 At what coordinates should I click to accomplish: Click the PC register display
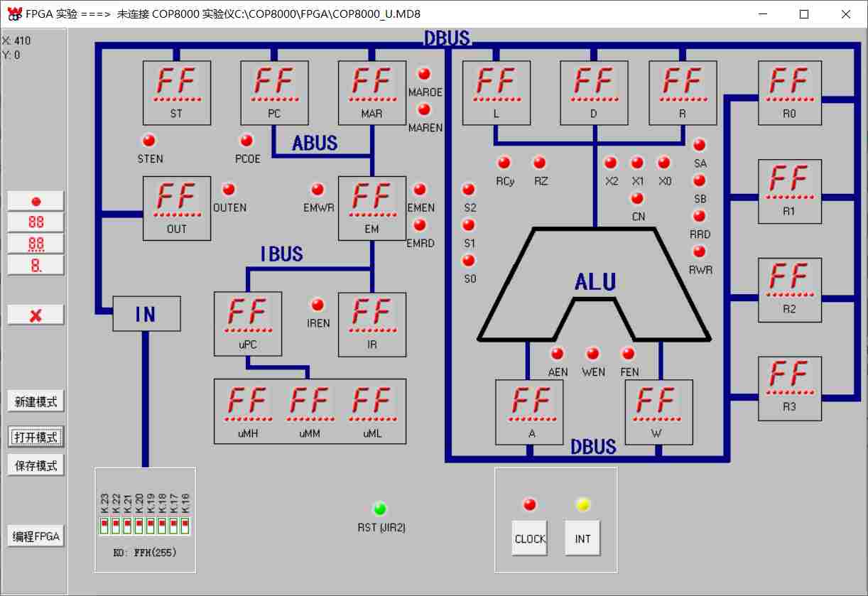tap(274, 92)
